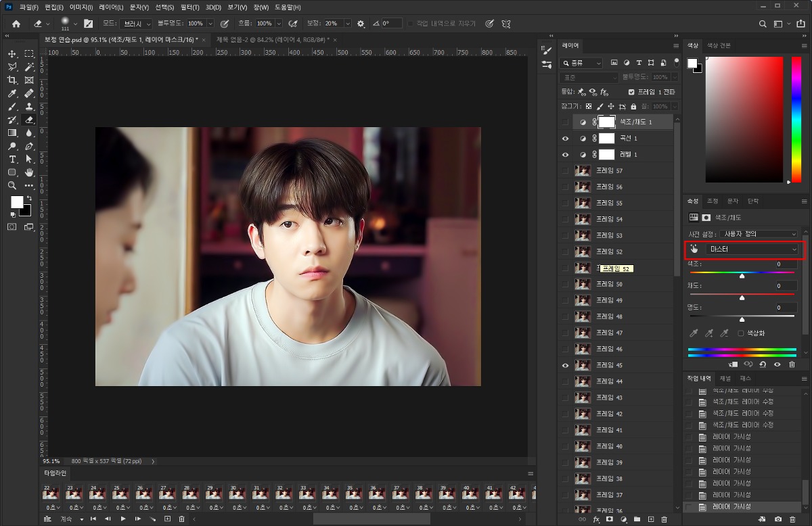The height and width of the screenshot is (526, 812).
Task: Enable the 색상화 checkbox
Action: (741, 333)
